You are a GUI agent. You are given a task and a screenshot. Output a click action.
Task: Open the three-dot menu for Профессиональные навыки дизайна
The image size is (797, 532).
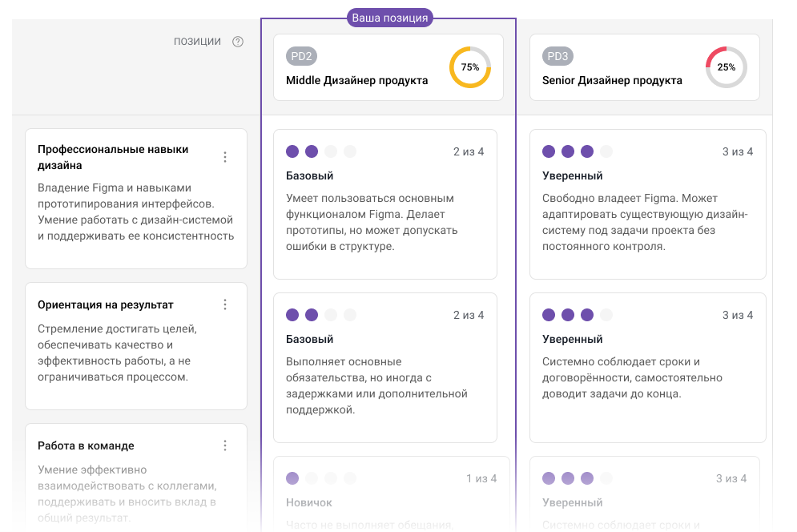click(x=225, y=157)
